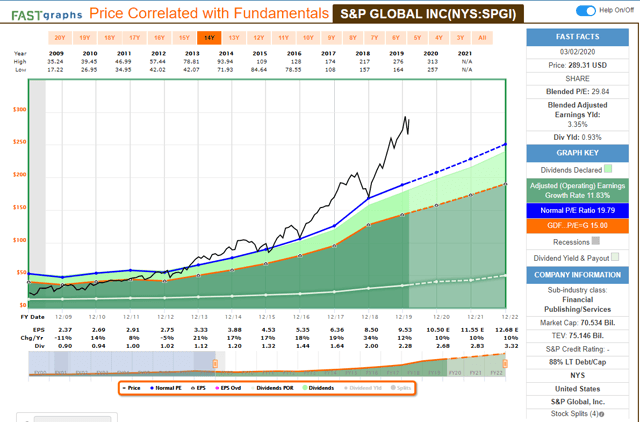Choose the 16Y time range tab
The image size is (640, 422).
click(159, 38)
